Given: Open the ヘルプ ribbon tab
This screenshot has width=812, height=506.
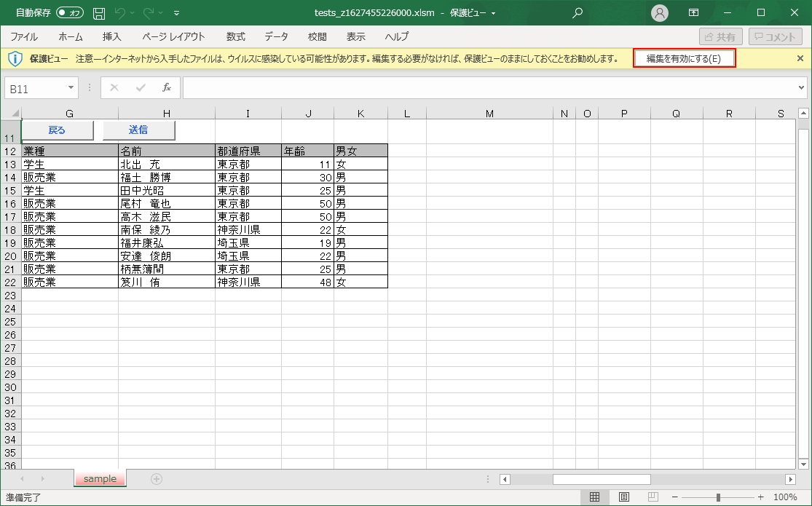Looking at the screenshot, I should (x=397, y=37).
